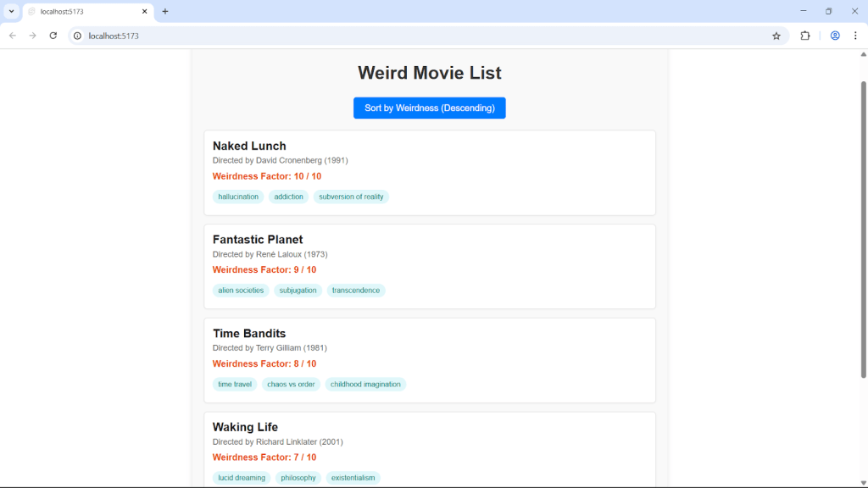This screenshot has height=488, width=868.
Task: Click the existentialism tag under Waking Life
Action: pos(353,477)
